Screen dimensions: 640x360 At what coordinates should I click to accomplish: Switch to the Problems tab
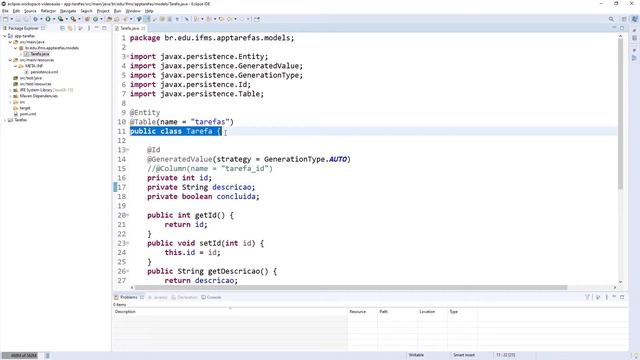129,297
